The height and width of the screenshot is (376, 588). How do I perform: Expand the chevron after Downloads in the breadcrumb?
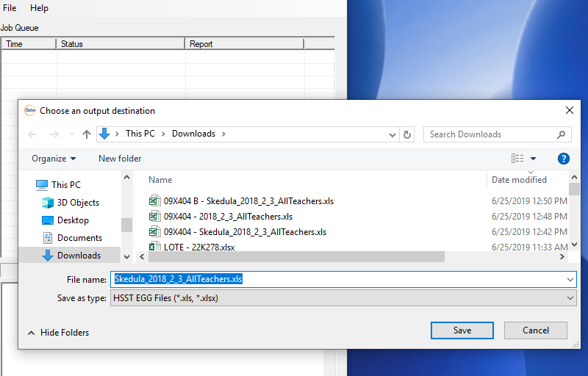point(223,134)
